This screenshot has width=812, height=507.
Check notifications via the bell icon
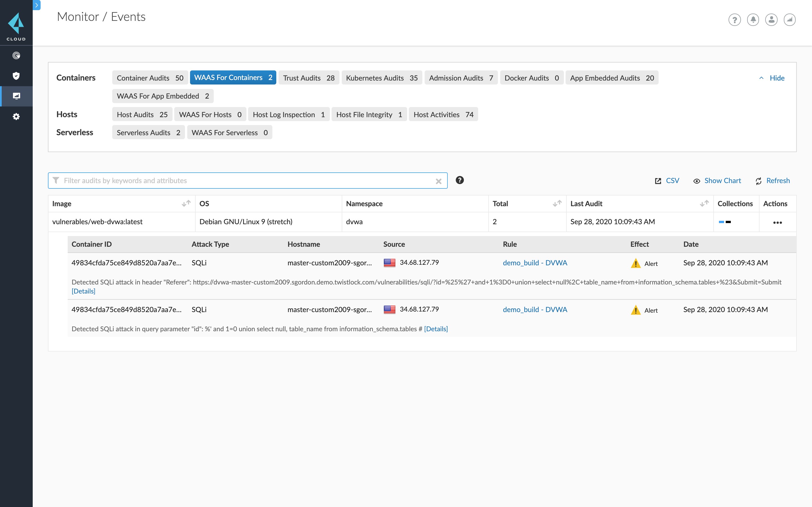pyautogui.click(x=753, y=20)
